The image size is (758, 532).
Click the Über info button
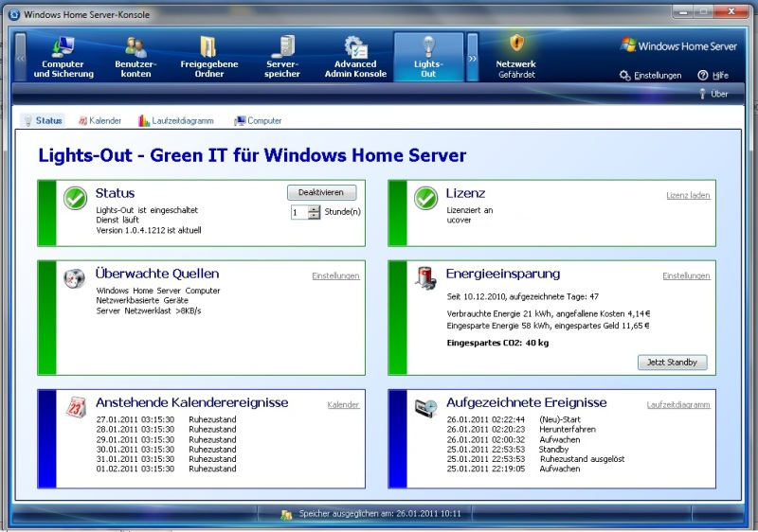tap(713, 94)
